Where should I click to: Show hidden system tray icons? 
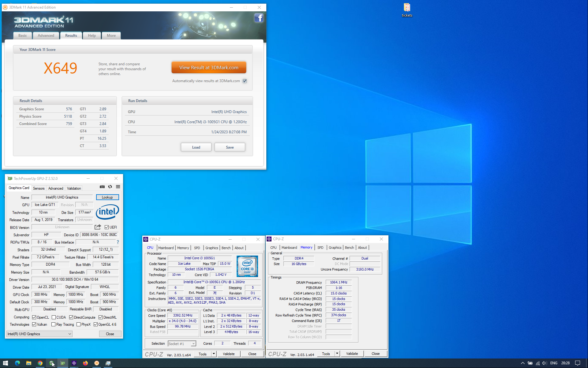[522, 363]
